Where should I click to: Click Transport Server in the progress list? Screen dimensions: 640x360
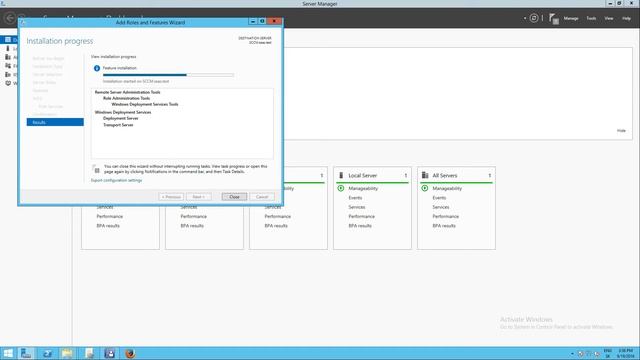click(118, 125)
